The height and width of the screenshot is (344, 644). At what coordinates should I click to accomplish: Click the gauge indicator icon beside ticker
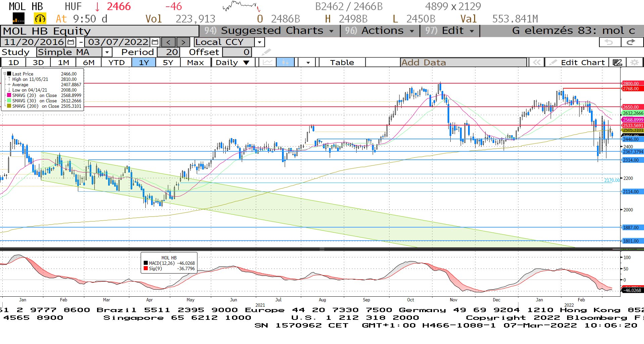(x=40, y=18)
